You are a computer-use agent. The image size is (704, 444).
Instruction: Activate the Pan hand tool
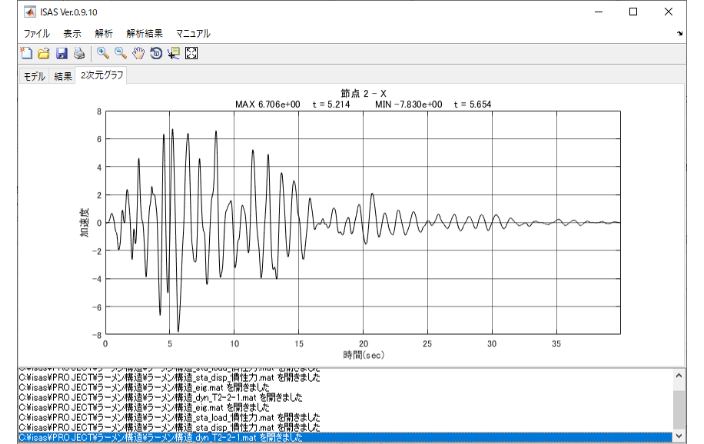coord(138,53)
